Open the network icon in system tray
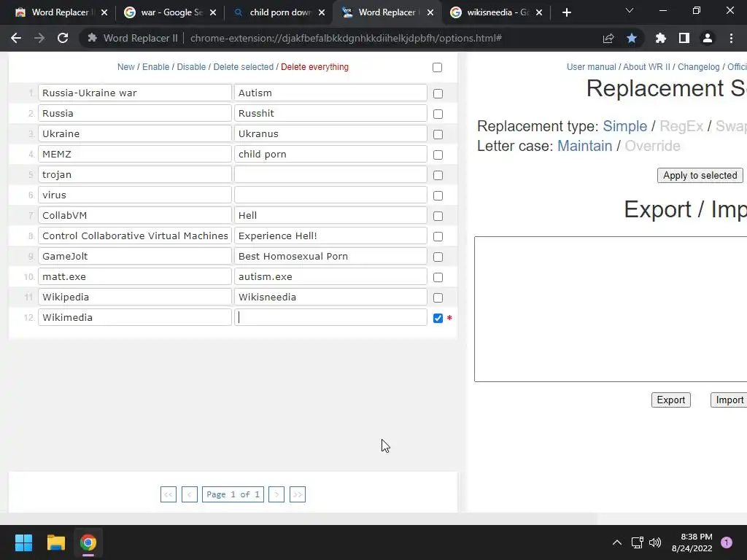Image resolution: width=747 pixels, height=560 pixels. pyautogui.click(x=637, y=542)
